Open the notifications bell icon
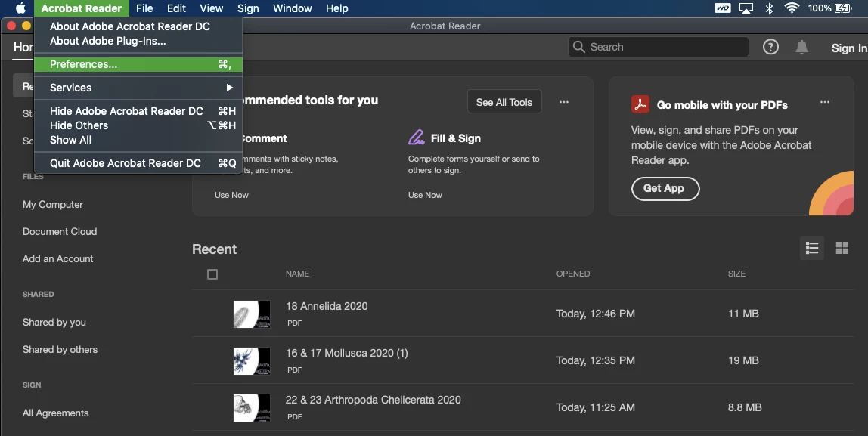This screenshot has height=436, width=868. pyautogui.click(x=801, y=47)
